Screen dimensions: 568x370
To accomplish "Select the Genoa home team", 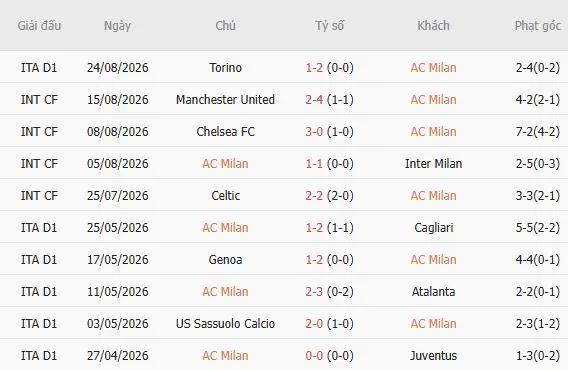I will pos(225,260).
